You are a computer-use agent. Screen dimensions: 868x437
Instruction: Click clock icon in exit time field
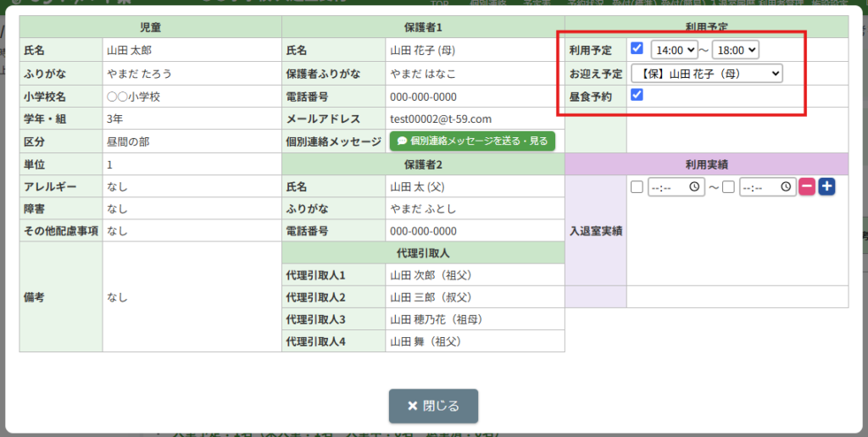tap(786, 187)
